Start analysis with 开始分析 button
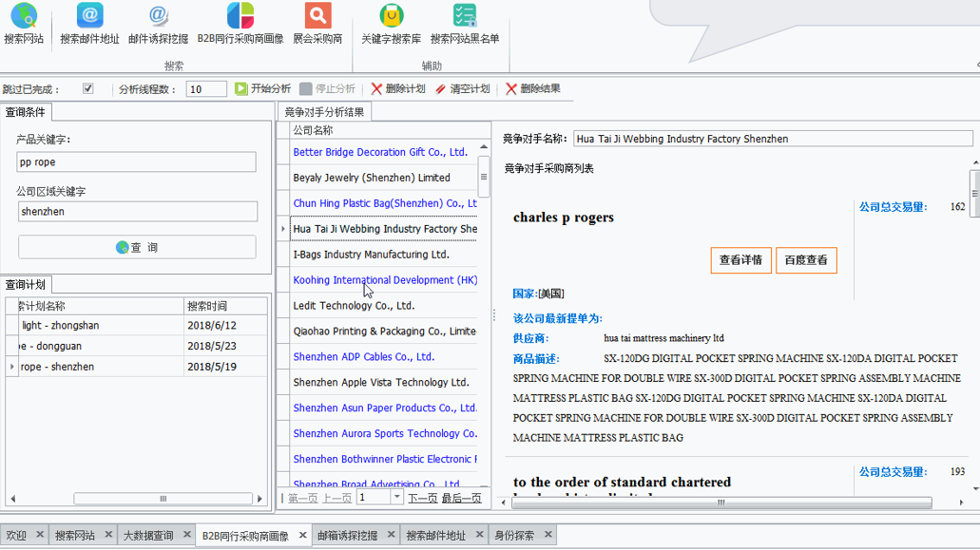Screen dimensions: 980x550 pyautogui.click(x=262, y=89)
